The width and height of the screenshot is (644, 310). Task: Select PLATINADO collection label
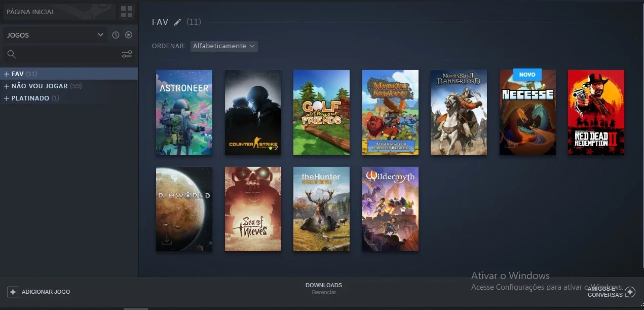pos(30,98)
